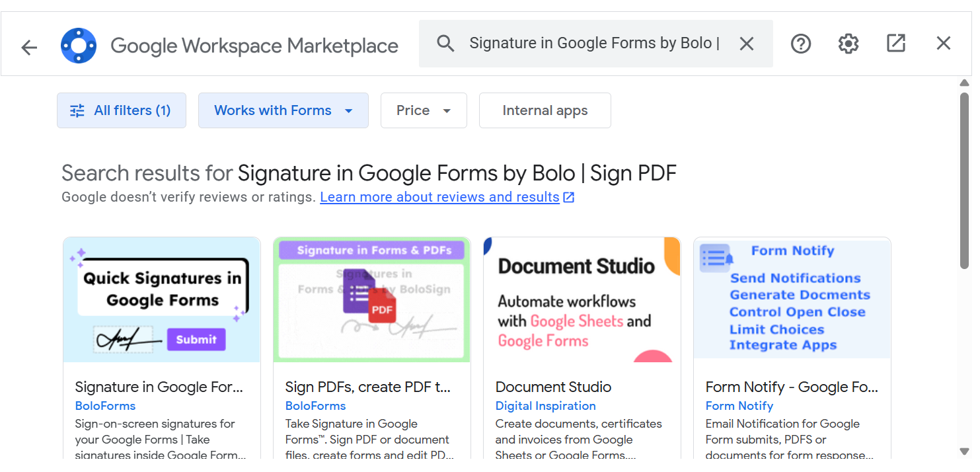Click the Form Notify developer link

(x=739, y=406)
